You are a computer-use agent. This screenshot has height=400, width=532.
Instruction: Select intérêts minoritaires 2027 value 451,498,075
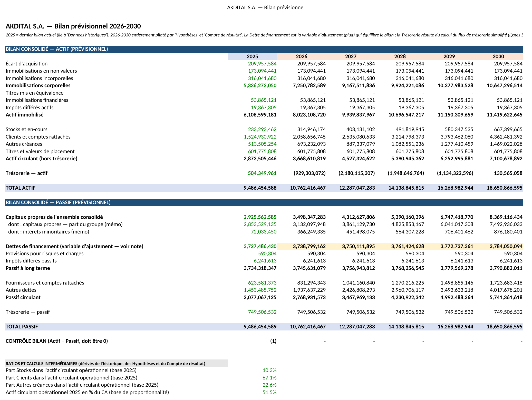click(x=361, y=232)
